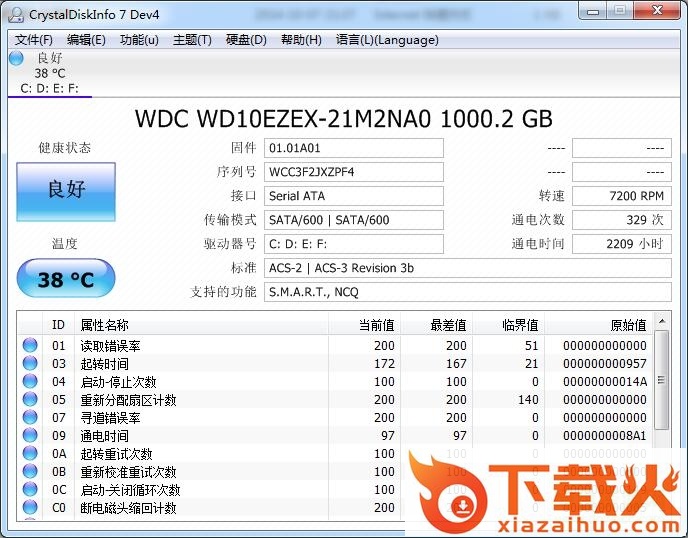Click the 38 °C text in drive summary
This screenshot has height=538, width=688.
[x=50, y=73]
